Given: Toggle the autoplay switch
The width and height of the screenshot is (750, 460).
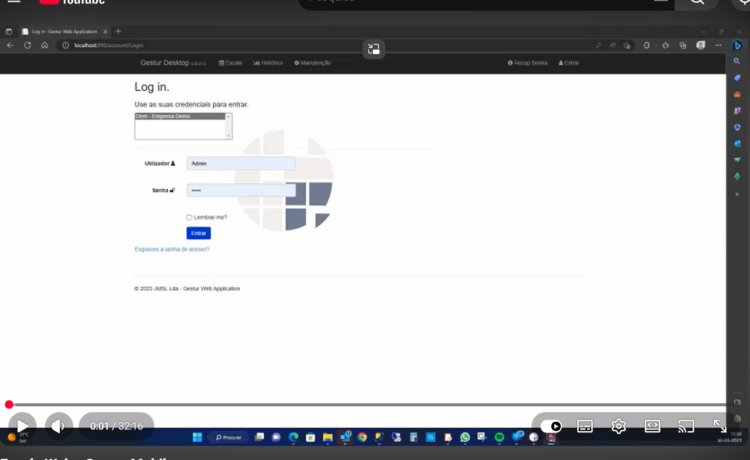Looking at the screenshot, I should (x=551, y=426).
